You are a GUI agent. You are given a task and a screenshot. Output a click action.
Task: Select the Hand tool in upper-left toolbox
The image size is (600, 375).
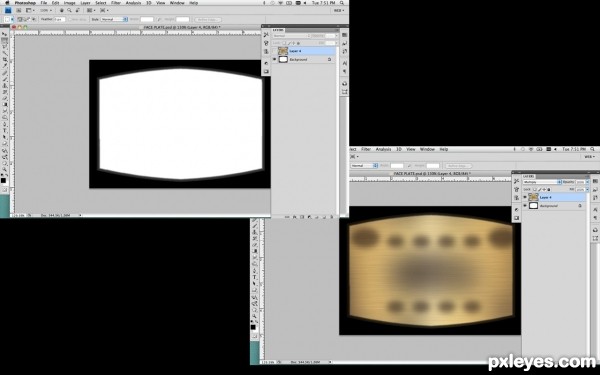pyautogui.click(x=5, y=163)
